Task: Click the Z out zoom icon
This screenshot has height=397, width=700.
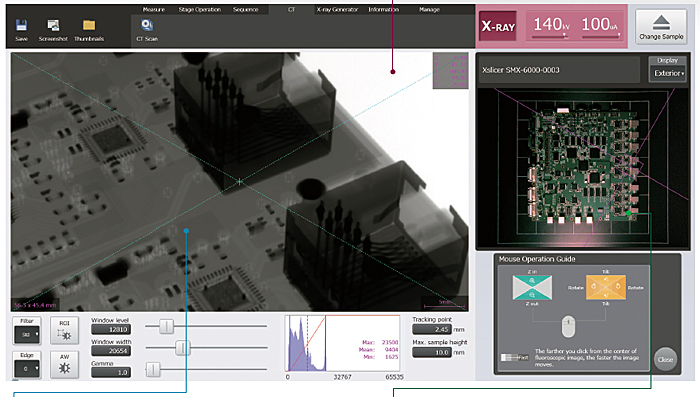Action: (x=532, y=295)
